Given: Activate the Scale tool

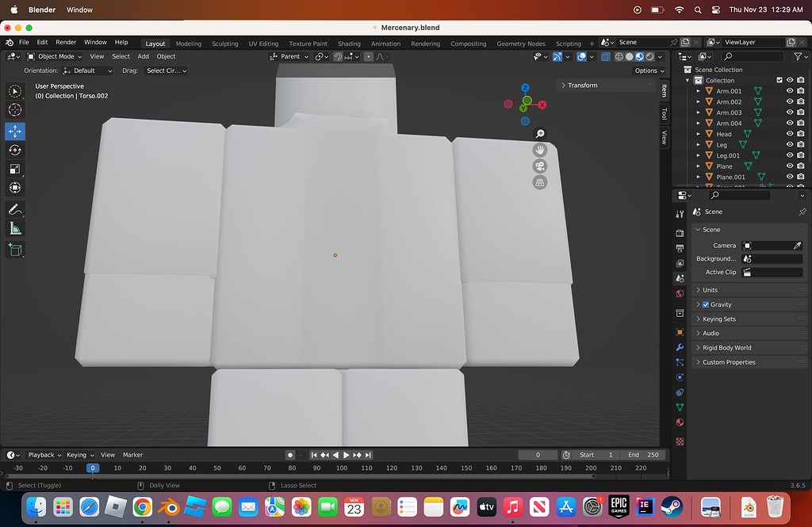Looking at the screenshot, I should click(x=14, y=169).
